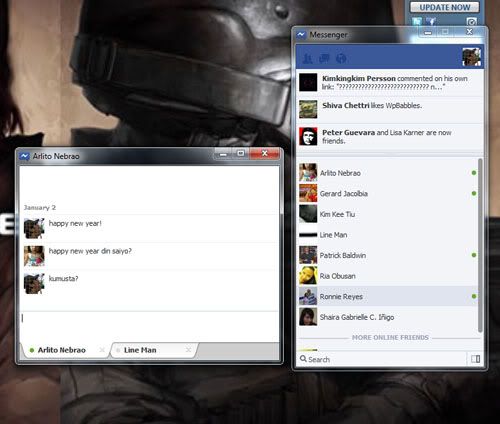The height and width of the screenshot is (424, 500).
Task: Click the friend list scrollbar
Action: [480, 245]
